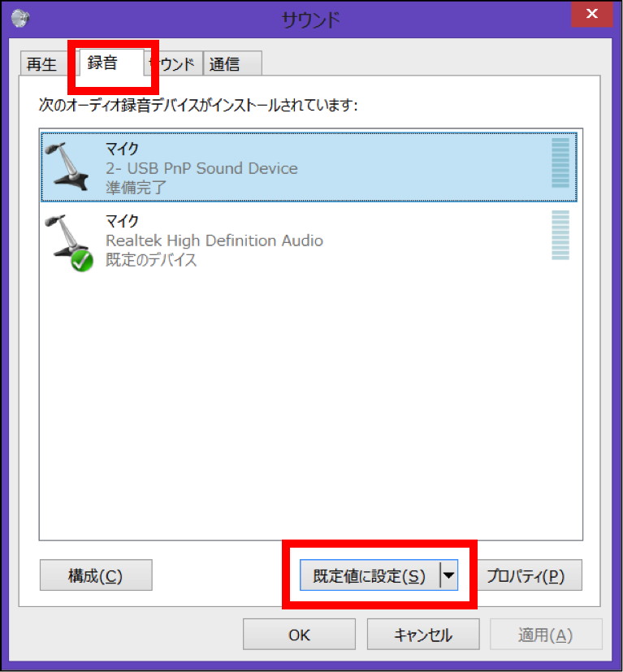The image size is (623, 672).
Task: Switch to the 通信 tab
Action: (231, 64)
